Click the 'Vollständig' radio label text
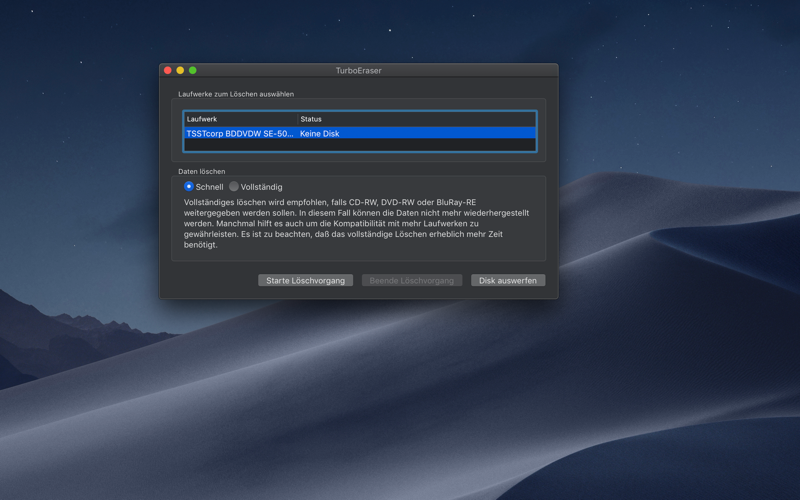Viewport: 800px width, 500px height. 261,187
